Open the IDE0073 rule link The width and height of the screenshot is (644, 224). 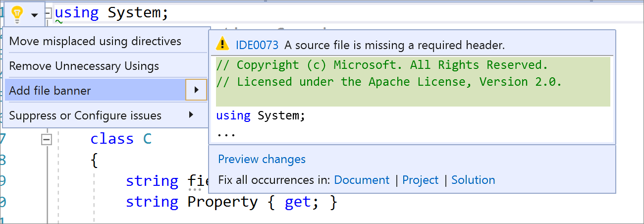click(x=257, y=45)
